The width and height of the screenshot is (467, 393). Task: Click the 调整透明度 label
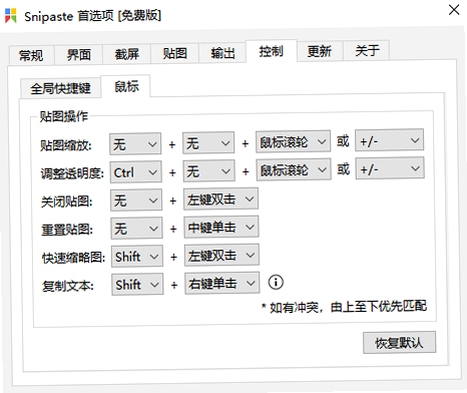[x=72, y=173]
